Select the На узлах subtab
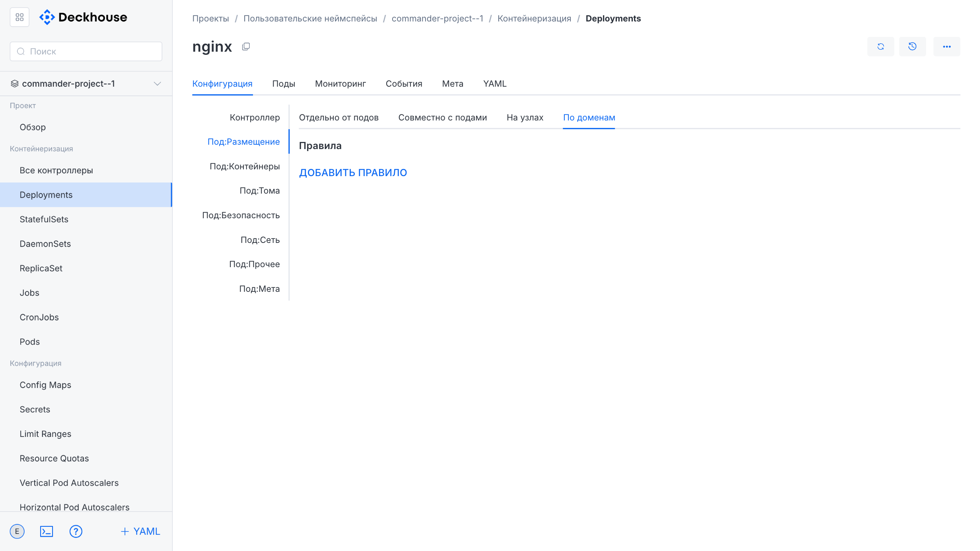Image resolution: width=980 pixels, height=551 pixels. [x=525, y=117]
